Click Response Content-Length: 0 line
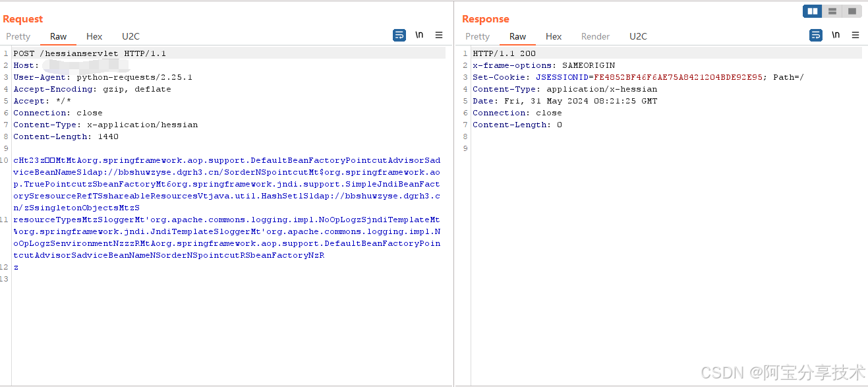This screenshot has height=387, width=868. point(517,125)
